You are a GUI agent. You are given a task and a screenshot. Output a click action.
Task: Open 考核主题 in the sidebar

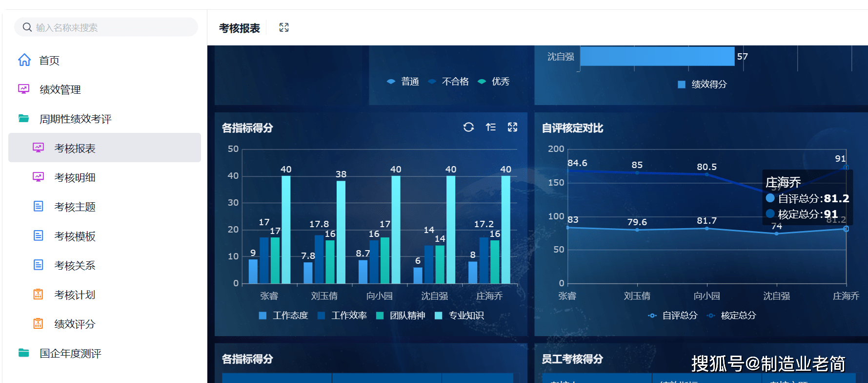75,207
